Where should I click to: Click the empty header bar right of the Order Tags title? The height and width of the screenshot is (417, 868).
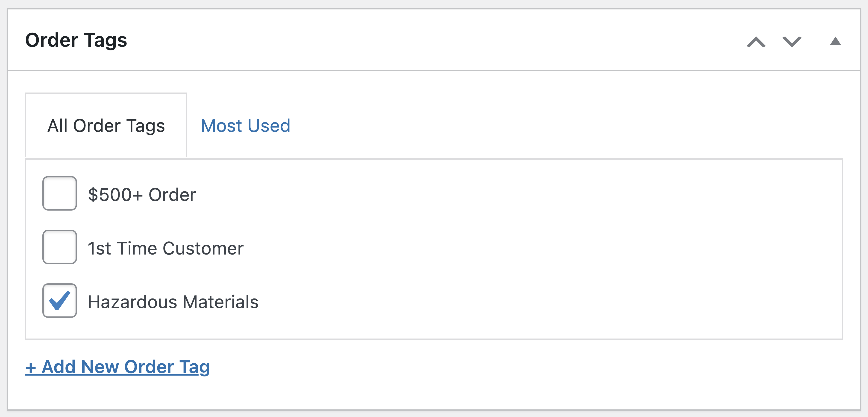[x=404, y=40]
